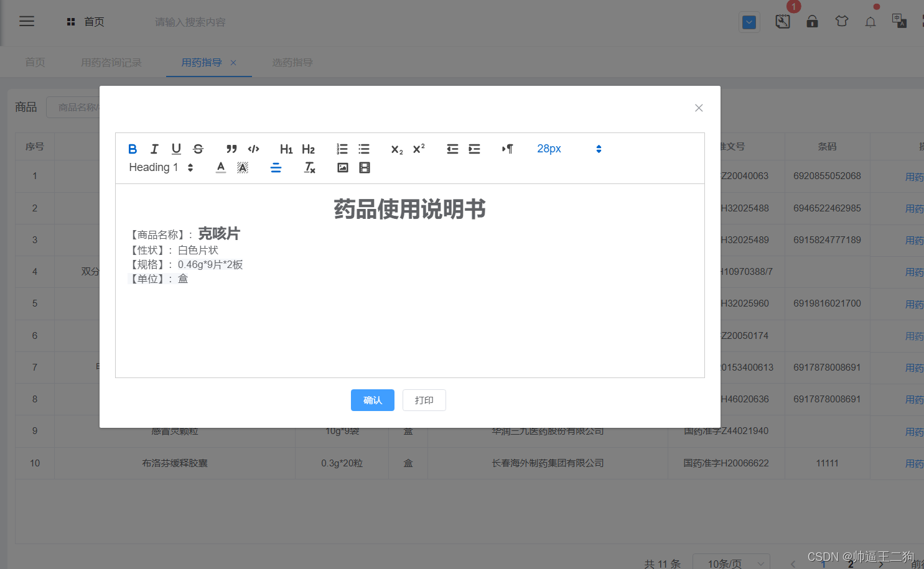Decrease the paragraph indent
924x569 pixels.
(452, 149)
